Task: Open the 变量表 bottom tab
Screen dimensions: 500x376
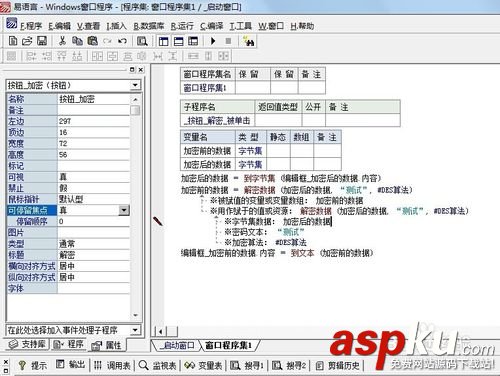Action: coord(203,365)
